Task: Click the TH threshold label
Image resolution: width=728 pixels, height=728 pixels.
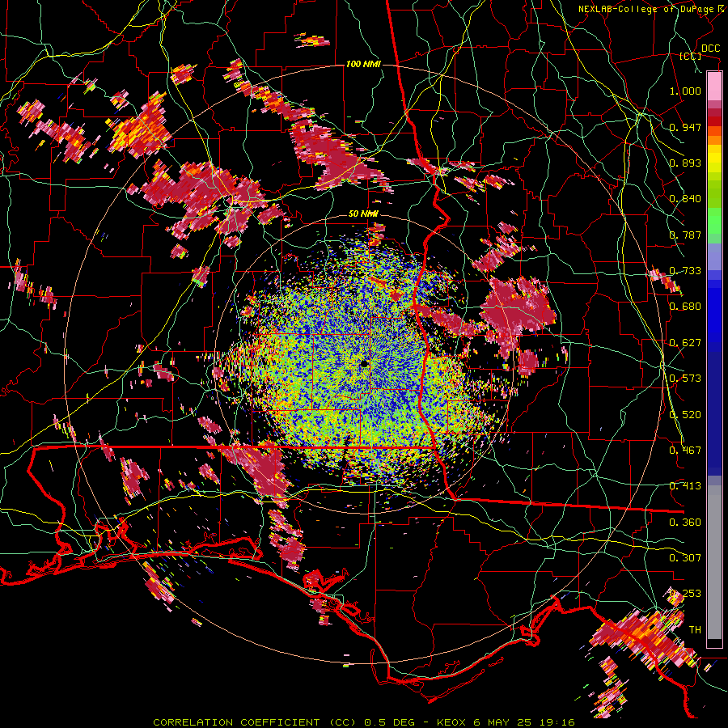Action: click(695, 630)
